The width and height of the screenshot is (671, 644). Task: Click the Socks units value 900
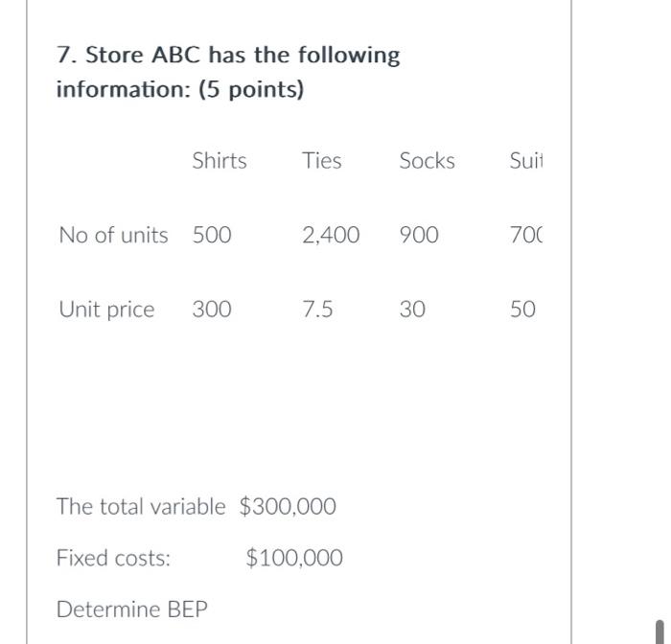pos(419,236)
